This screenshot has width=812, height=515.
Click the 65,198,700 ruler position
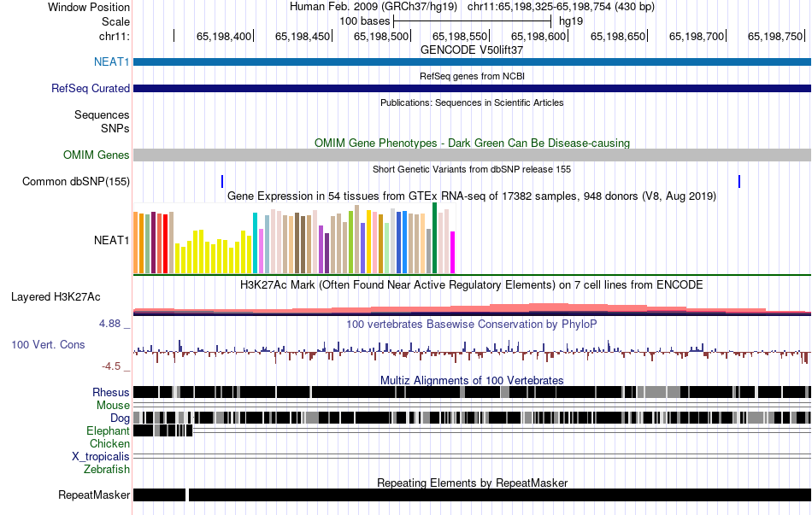(697, 36)
